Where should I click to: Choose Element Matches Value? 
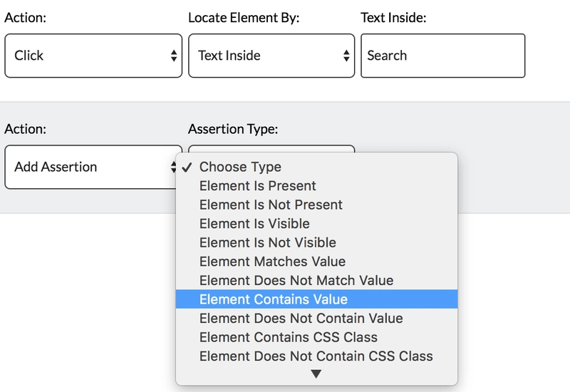[316, 262]
